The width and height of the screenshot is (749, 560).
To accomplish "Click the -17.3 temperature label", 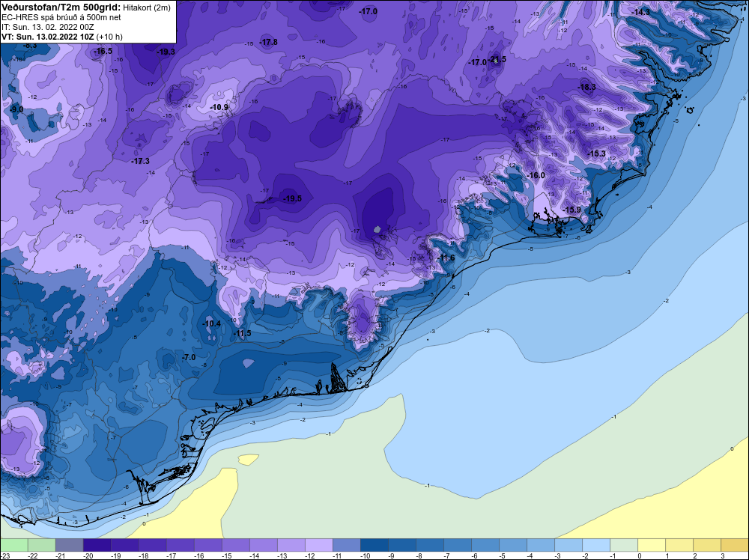I will click(x=141, y=162).
